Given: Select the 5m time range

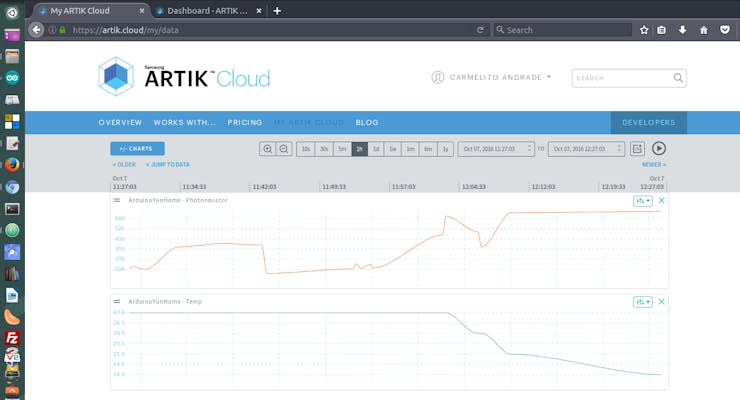Looking at the screenshot, I should tap(343, 149).
